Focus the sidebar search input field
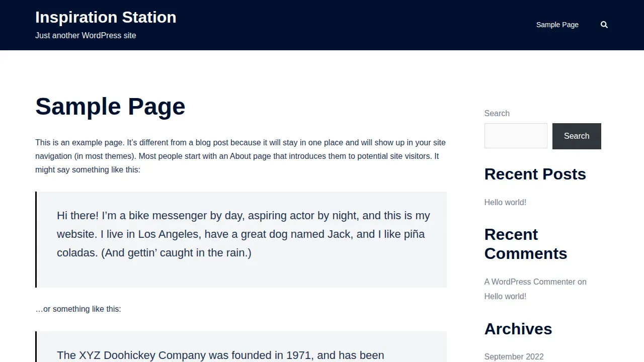Image resolution: width=644 pixels, height=362 pixels. (516, 136)
